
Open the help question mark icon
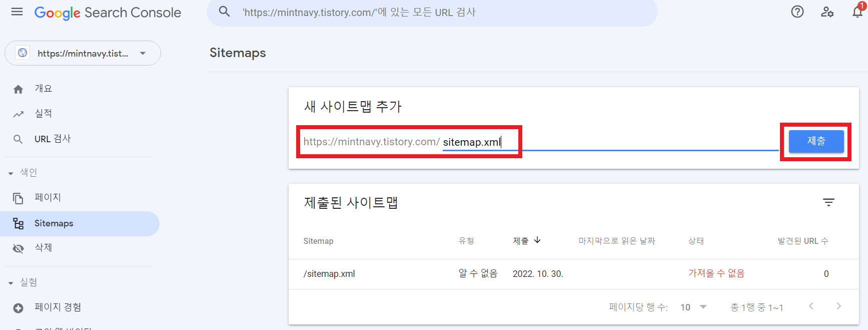point(797,12)
